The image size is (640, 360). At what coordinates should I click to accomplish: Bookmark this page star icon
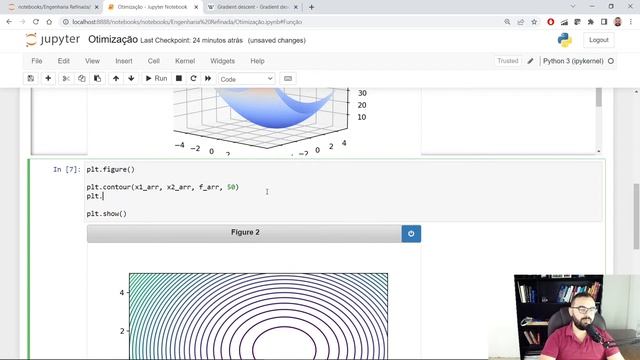tap(534, 22)
